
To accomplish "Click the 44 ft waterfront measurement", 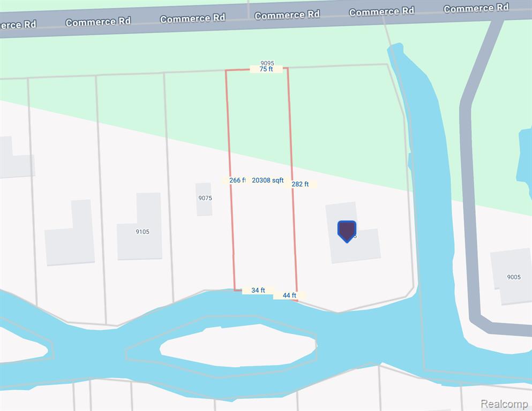I will tap(289, 295).
